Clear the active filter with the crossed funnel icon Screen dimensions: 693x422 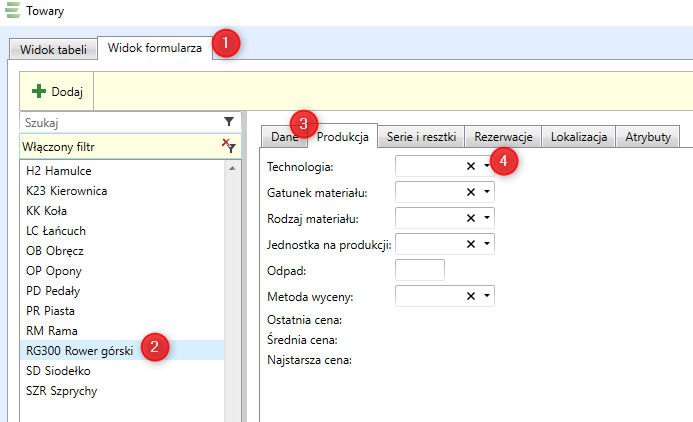[x=228, y=146]
